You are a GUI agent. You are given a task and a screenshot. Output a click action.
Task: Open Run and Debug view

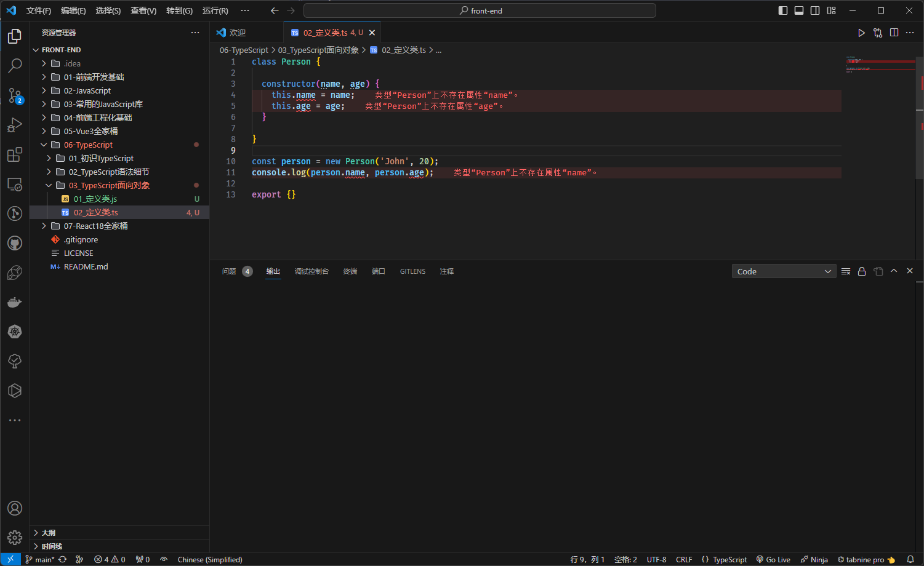pos(15,125)
